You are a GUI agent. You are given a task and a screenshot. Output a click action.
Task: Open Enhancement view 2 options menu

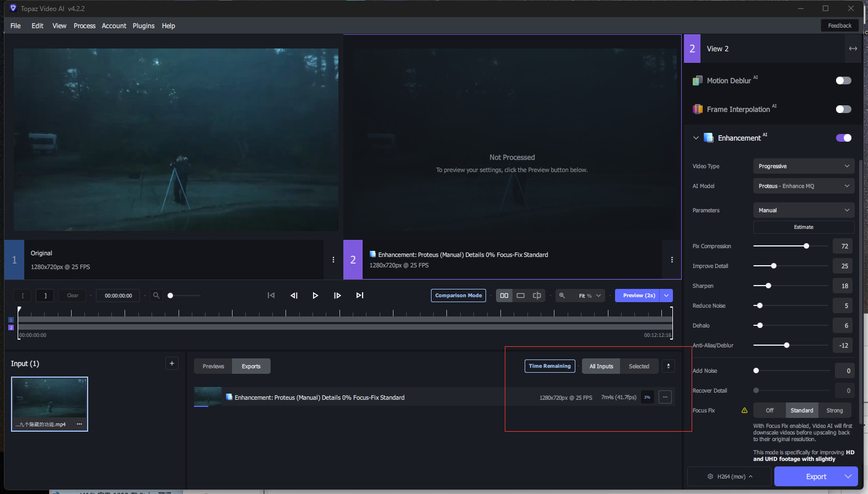(672, 260)
